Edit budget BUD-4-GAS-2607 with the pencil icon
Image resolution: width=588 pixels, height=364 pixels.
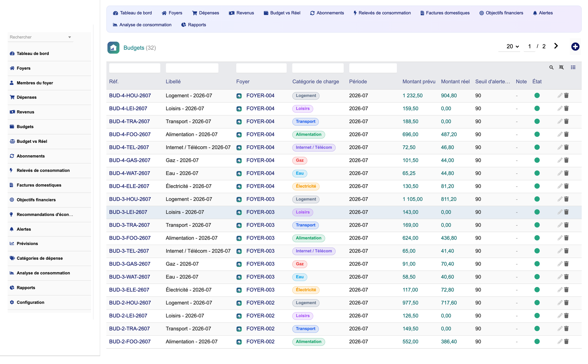point(560,160)
